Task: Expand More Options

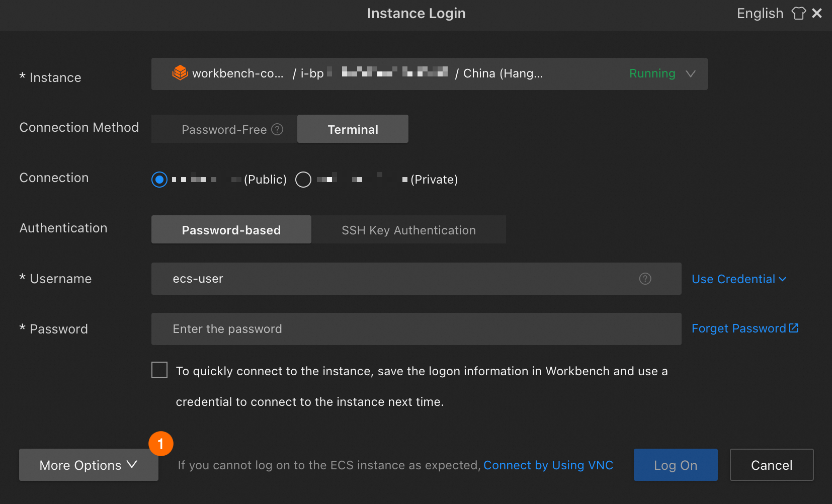Action: tap(89, 465)
